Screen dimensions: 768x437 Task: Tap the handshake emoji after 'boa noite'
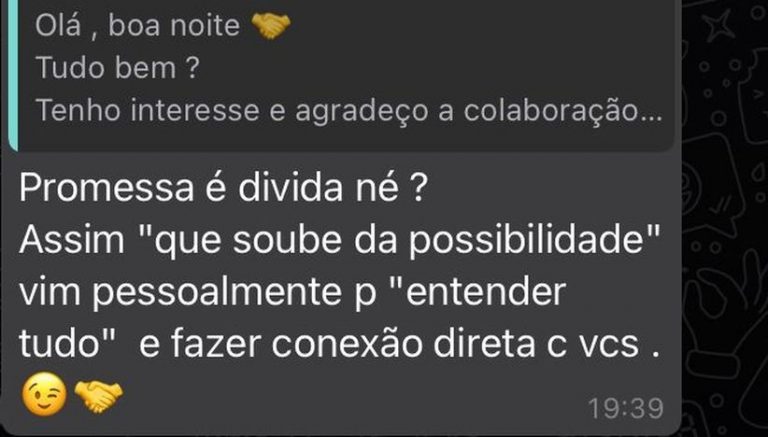click(x=270, y=26)
